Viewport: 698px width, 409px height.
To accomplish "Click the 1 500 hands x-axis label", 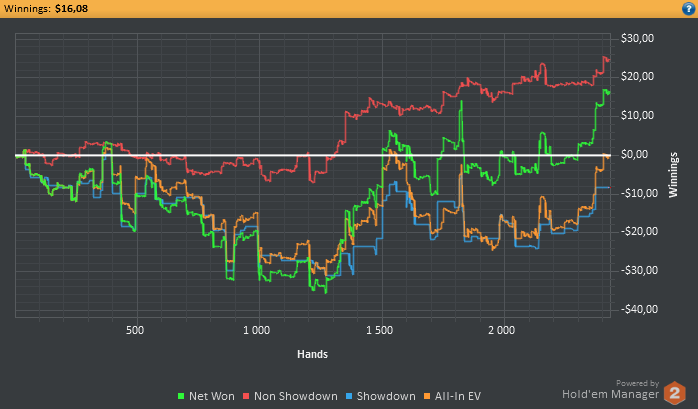I will [x=379, y=330].
